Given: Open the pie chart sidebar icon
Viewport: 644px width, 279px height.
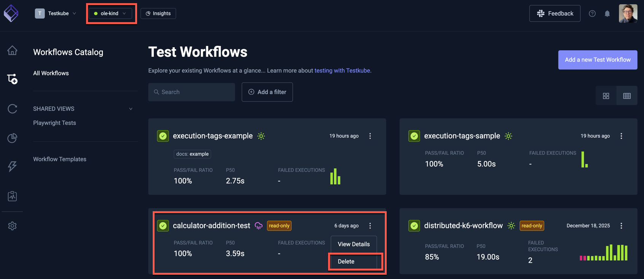Looking at the screenshot, I should (x=12, y=138).
